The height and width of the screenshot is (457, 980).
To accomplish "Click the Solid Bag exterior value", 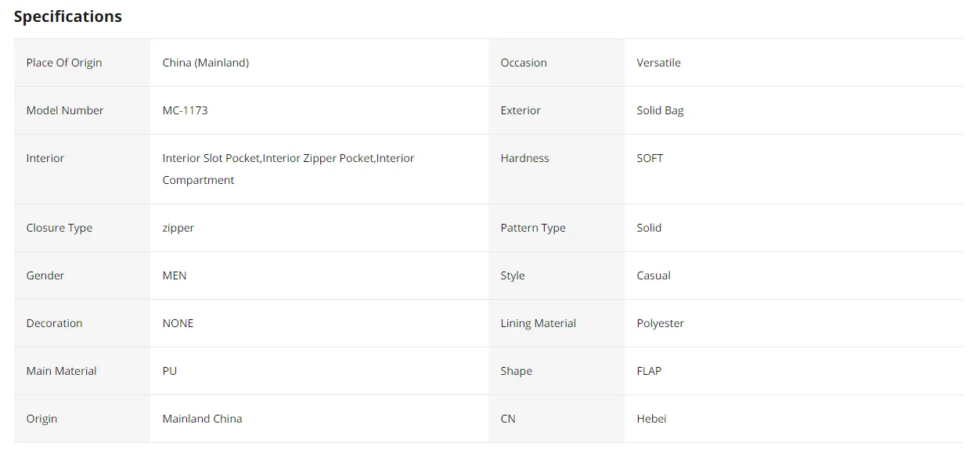I will (661, 110).
